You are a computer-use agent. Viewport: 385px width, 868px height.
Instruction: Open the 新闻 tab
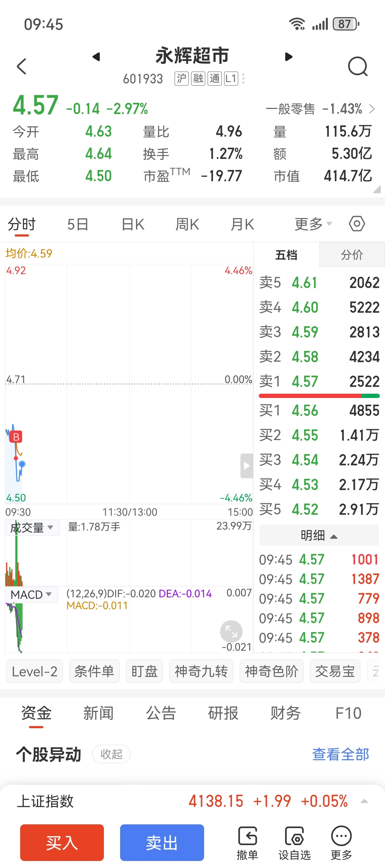[x=98, y=713]
